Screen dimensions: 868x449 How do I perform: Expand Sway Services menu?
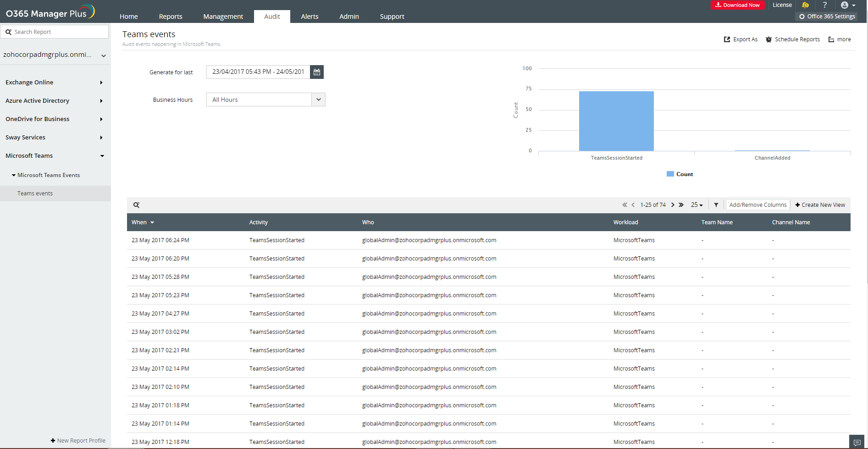55,138
